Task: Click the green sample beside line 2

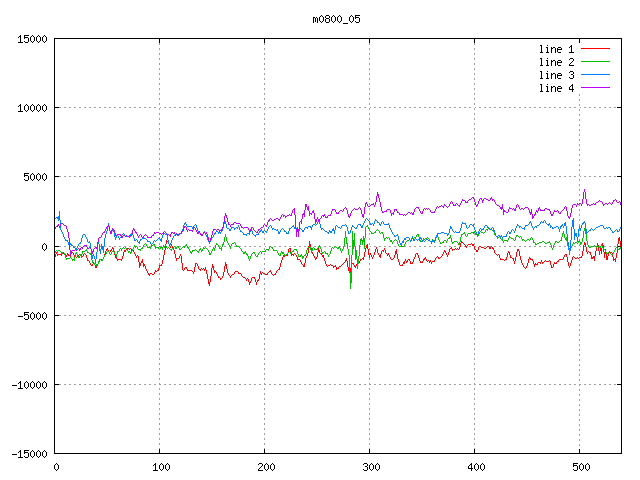Action: [x=595, y=62]
